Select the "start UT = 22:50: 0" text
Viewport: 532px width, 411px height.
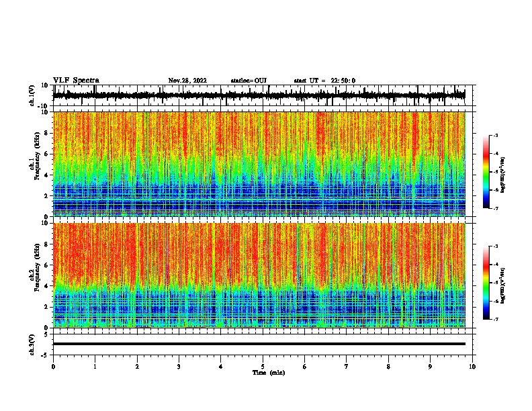pos(324,81)
